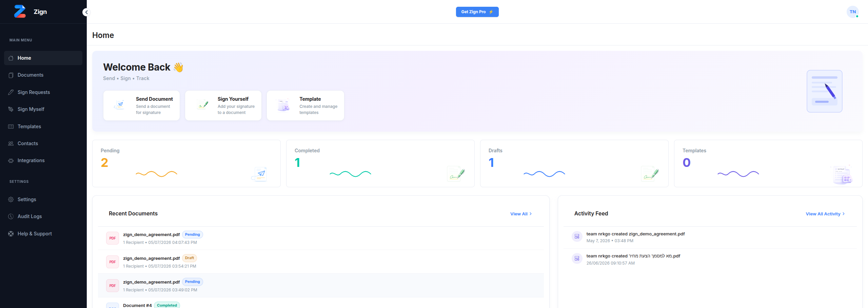Click the welcome banner document illustration

(825, 91)
